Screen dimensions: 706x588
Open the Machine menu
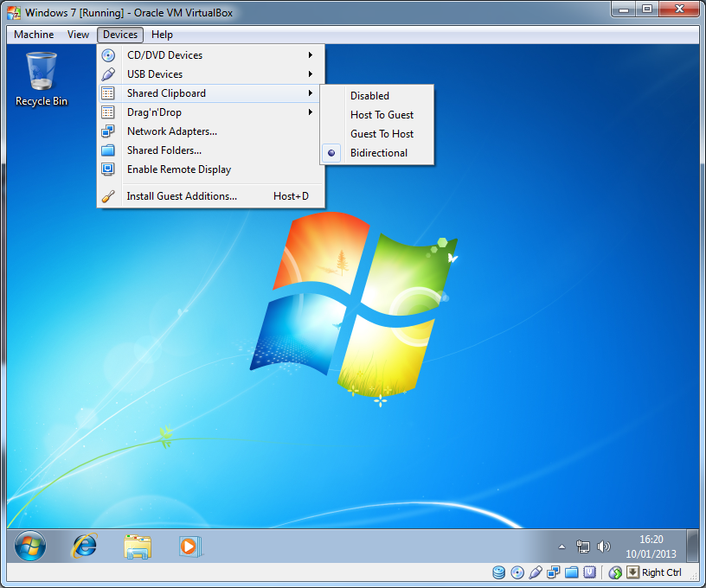(x=34, y=35)
